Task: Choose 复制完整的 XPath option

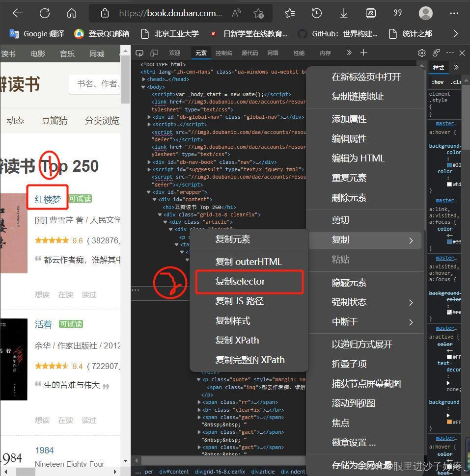Action: click(x=249, y=360)
